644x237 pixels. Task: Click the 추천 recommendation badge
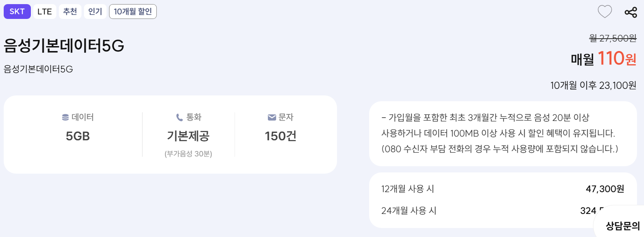point(70,11)
